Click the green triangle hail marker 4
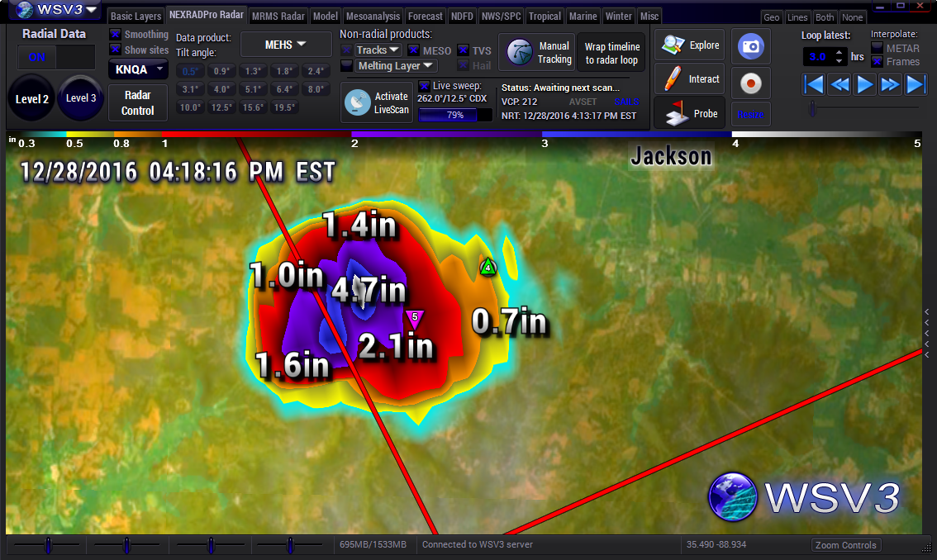Viewport: 937px width, 560px height. click(x=488, y=267)
